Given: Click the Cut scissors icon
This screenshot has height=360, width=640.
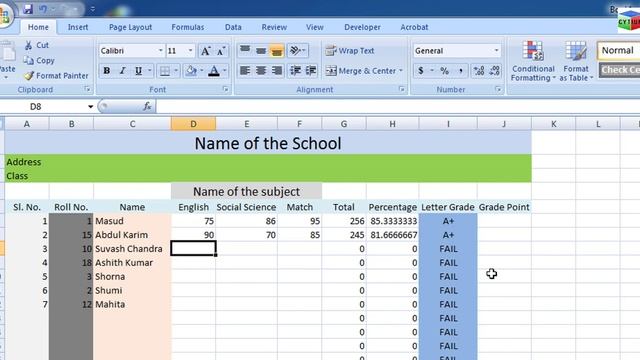Looking at the screenshot, I should pos(28,45).
